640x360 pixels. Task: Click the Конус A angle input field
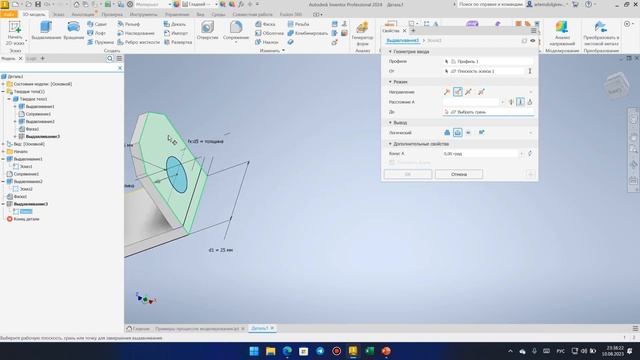pyautogui.click(x=480, y=154)
